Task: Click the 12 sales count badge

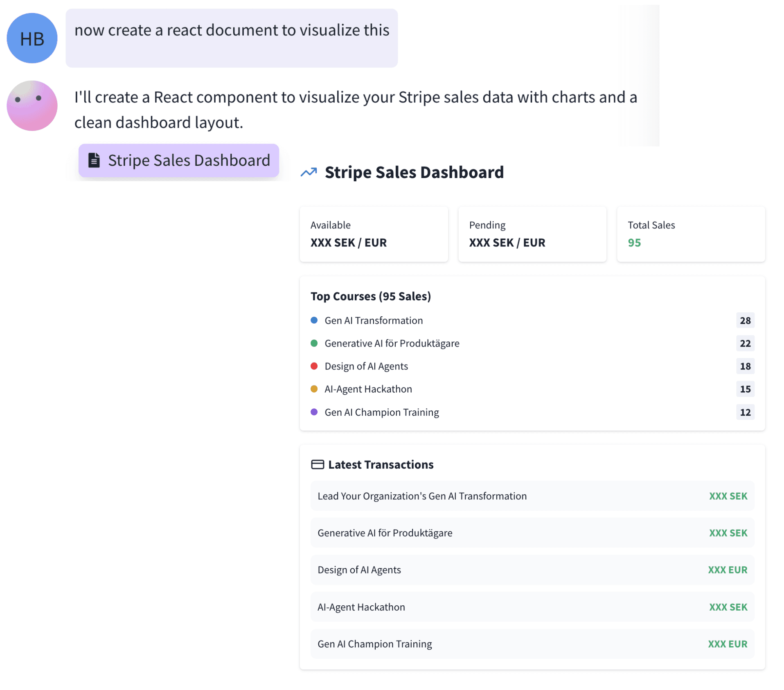Action: pyautogui.click(x=745, y=412)
